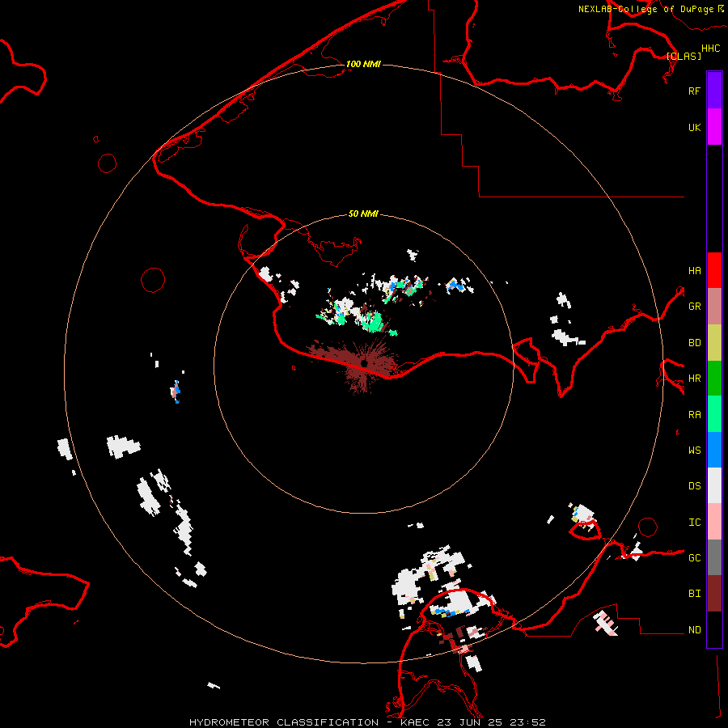Click the [CLAS] legend heading
Screen dimensions: 728x728
(684, 56)
